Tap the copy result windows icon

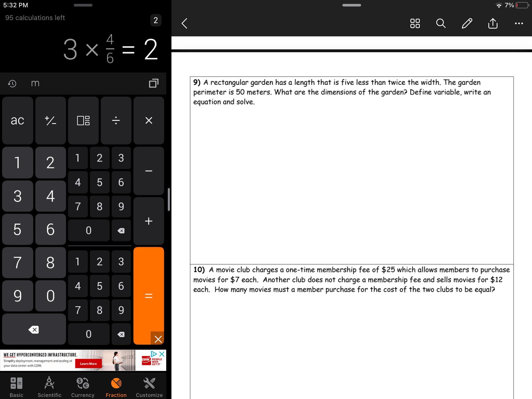coord(154,83)
